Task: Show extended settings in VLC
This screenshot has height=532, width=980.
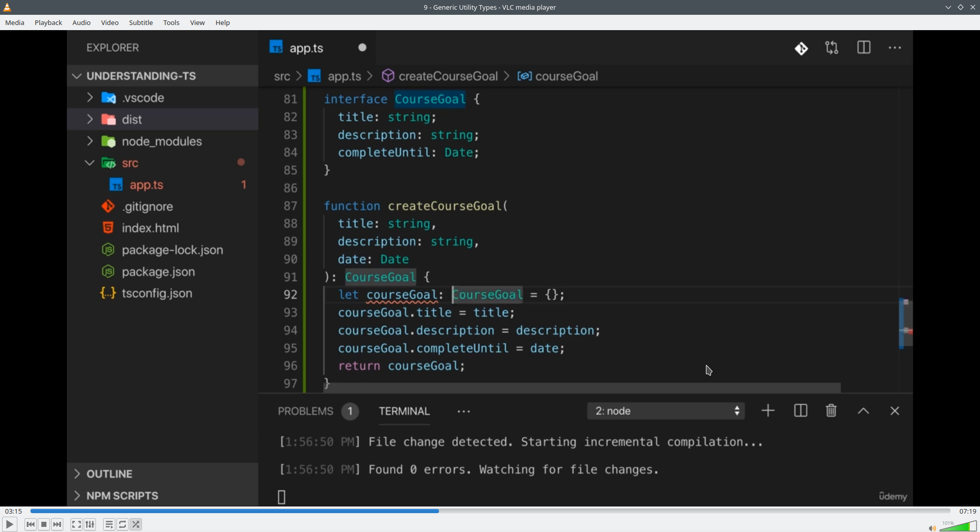Action: (x=90, y=524)
